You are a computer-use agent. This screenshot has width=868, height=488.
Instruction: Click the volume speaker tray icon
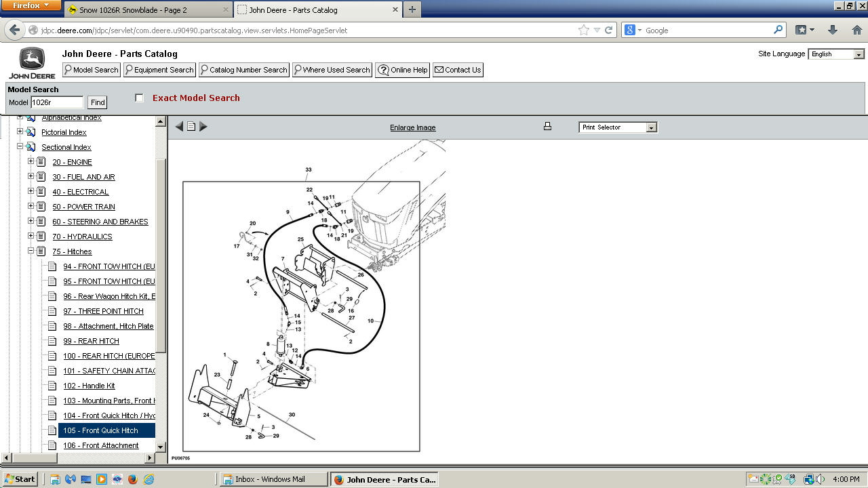point(821,479)
